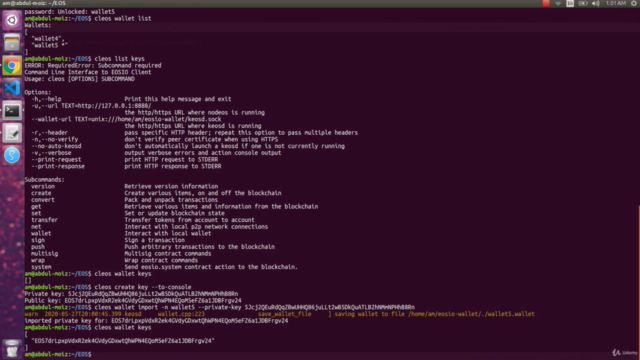The height and width of the screenshot is (360, 640).
Task: Click the "wallet4" entry in Wallets list
Action: click(x=48, y=39)
